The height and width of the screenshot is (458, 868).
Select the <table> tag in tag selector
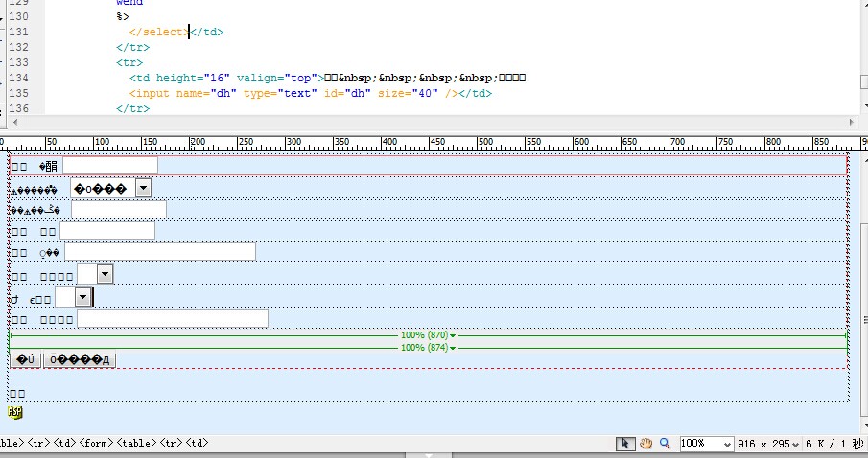137,443
